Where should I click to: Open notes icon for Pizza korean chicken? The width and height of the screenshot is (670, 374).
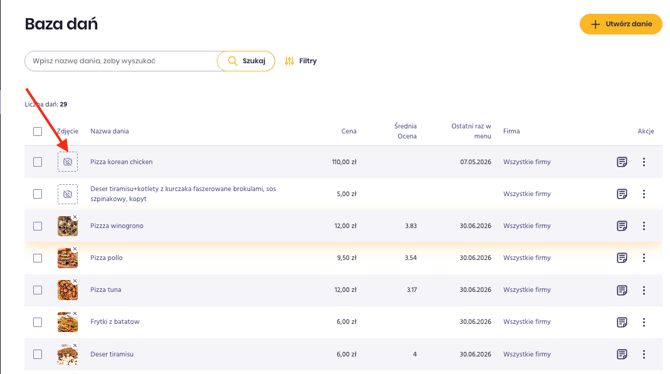pos(622,162)
